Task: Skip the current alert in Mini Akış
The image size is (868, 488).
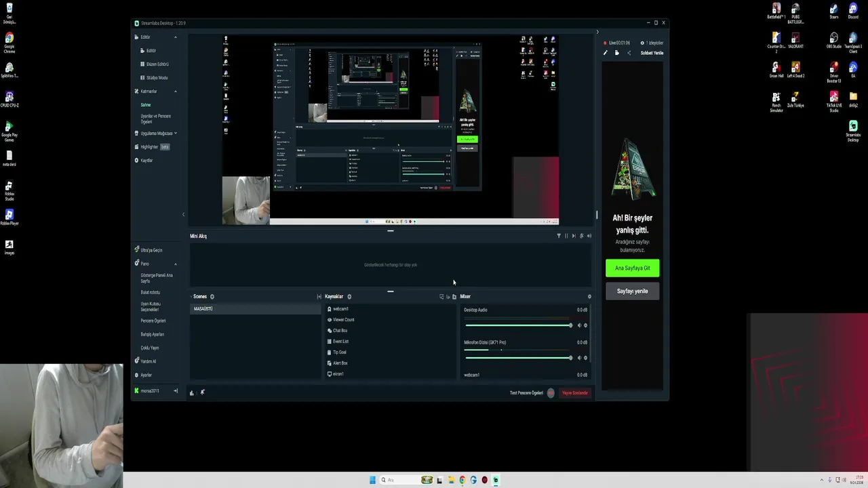Action: coord(574,236)
